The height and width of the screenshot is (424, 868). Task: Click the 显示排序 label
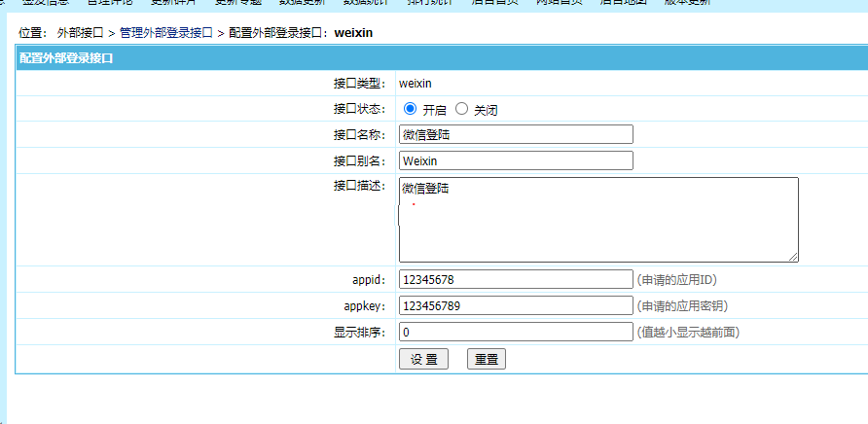coord(359,333)
